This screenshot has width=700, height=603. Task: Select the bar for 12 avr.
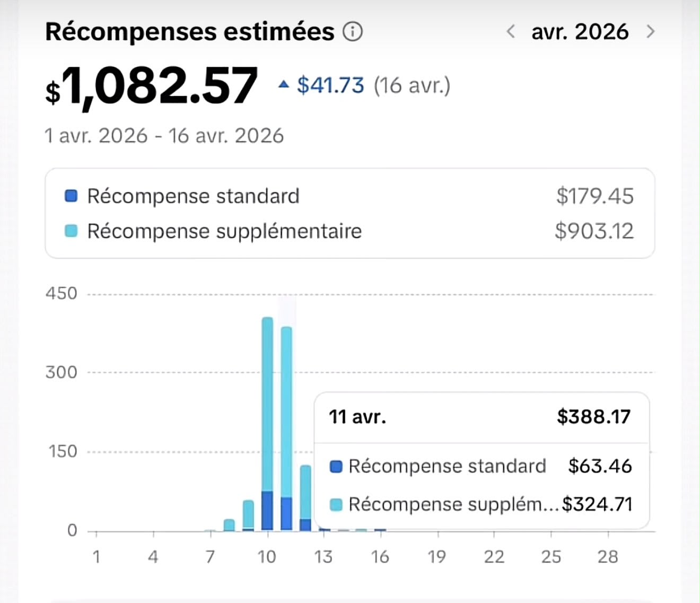point(305,497)
